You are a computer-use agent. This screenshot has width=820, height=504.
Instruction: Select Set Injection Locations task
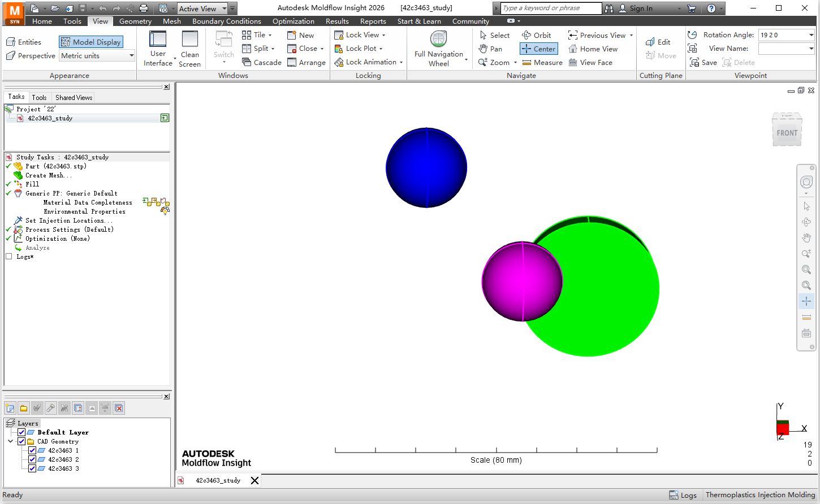[68, 220]
